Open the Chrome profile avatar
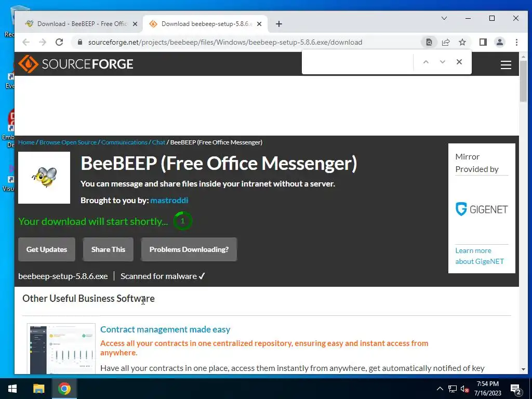The width and height of the screenshot is (532, 399). (x=499, y=42)
